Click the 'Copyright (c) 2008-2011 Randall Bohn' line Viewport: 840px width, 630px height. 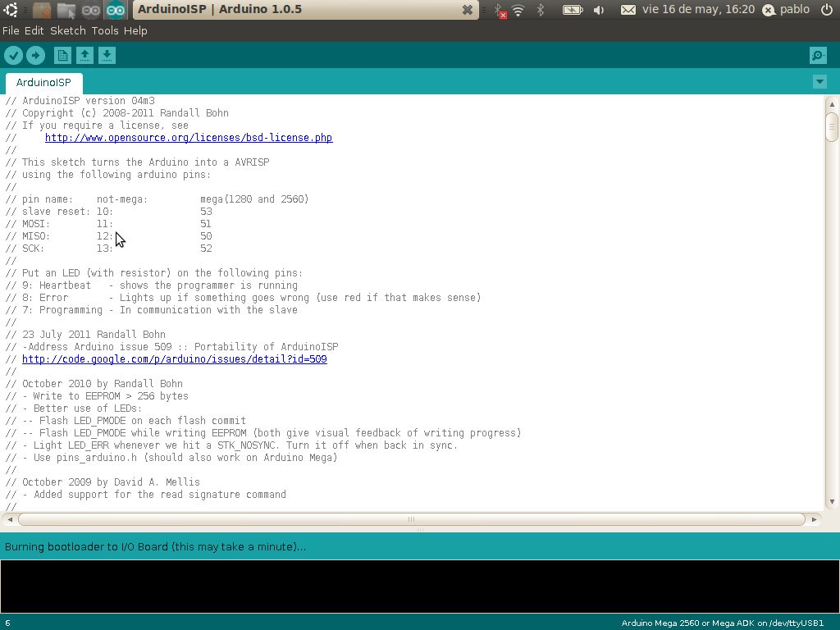pos(117,113)
